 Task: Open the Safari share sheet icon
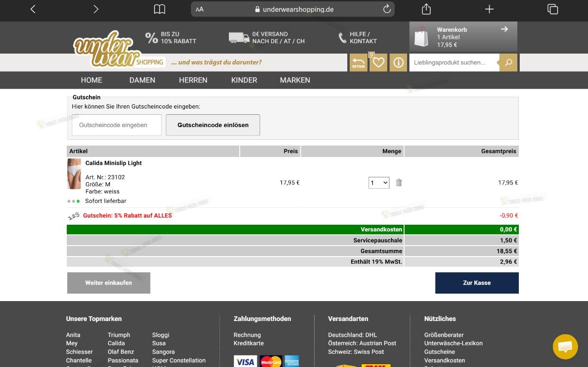point(426,9)
